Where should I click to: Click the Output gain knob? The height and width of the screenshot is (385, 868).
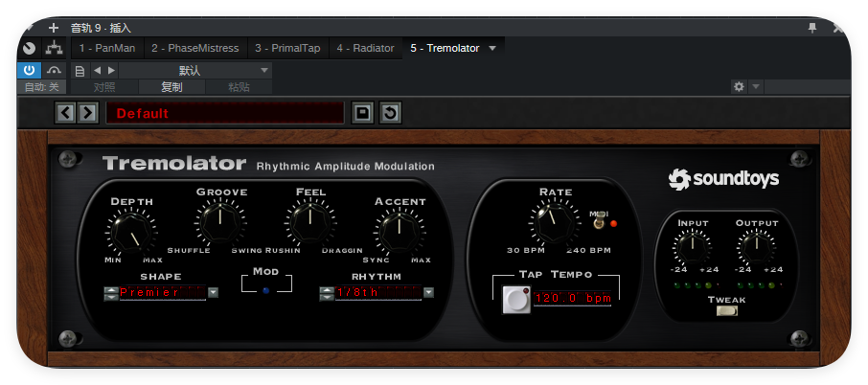(x=757, y=245)
